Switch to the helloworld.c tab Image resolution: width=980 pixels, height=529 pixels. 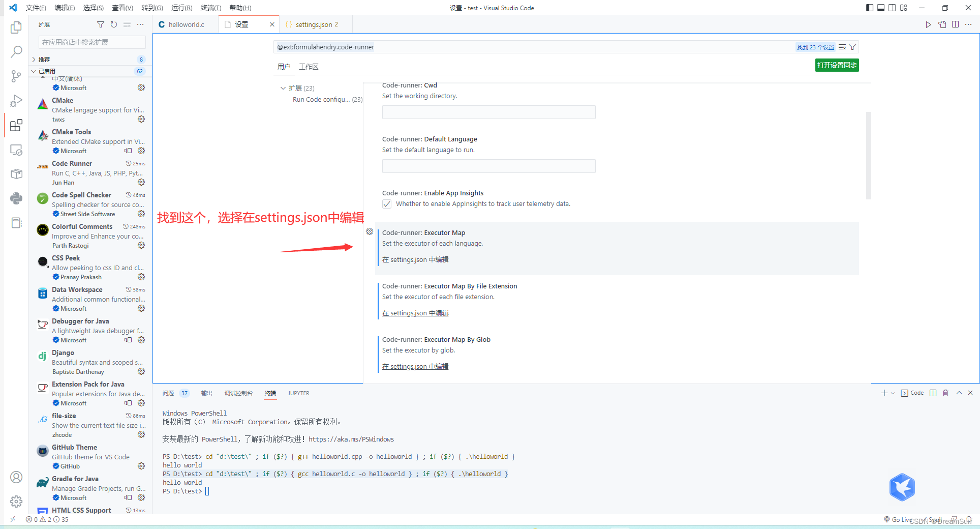[186, 24]
